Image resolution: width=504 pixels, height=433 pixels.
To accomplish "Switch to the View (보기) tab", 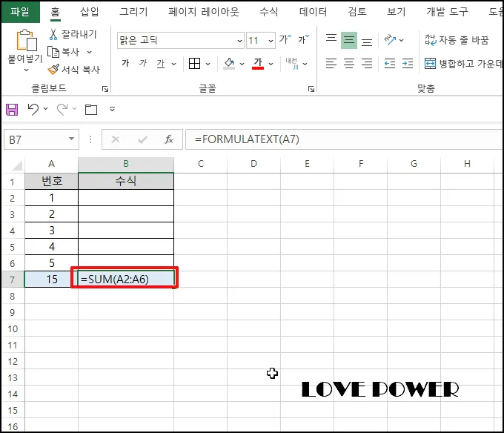I will [397, 12].
